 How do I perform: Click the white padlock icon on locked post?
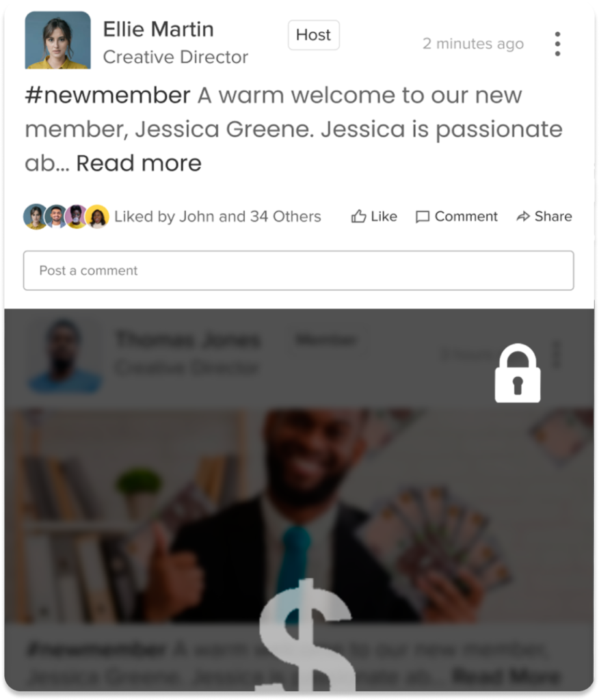[x=517, y=373]
